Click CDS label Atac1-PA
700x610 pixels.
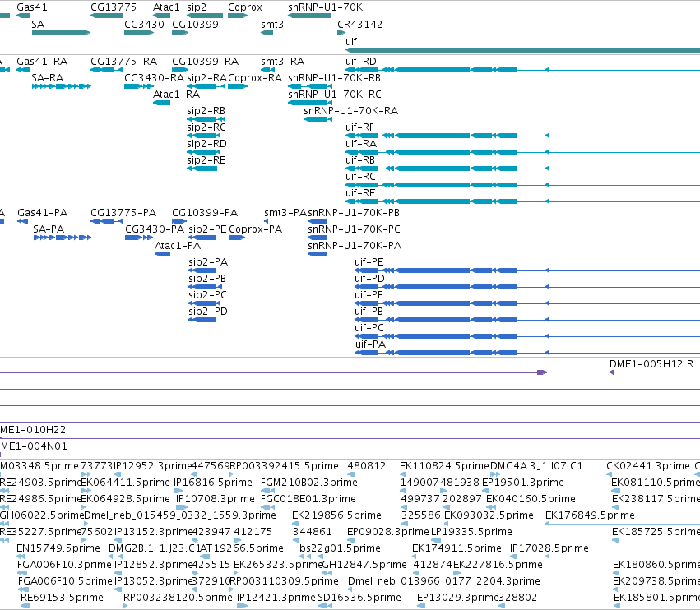(x=178, y=246)
